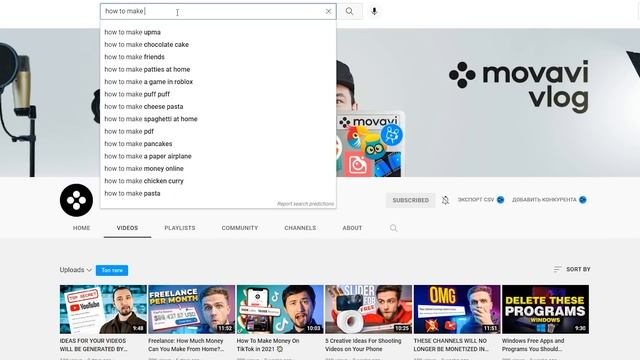Click the icon next to ДОБАВИТЬ КОНКУРЕНТА
Image resolution: width=640 pixels, height=360 pixels.
[583, 200]
